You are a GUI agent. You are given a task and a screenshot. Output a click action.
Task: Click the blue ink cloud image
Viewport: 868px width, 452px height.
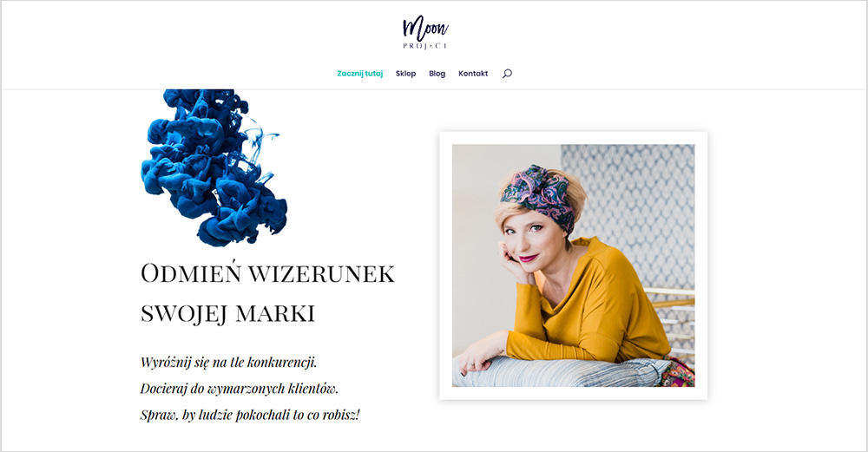214,167
